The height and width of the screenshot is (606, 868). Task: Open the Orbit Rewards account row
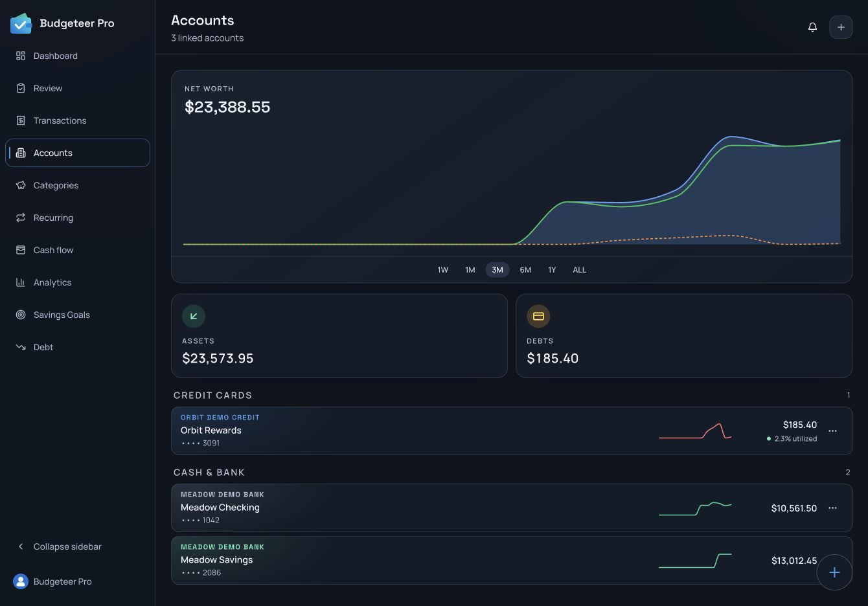(x=512, y=431)
